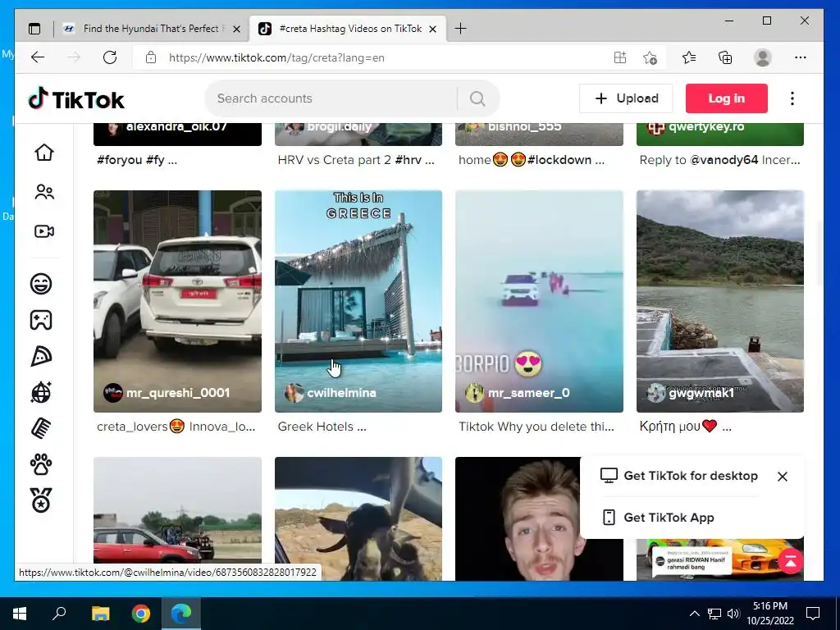
Task: Click the red Log in button
Action: tap(727, 98)
